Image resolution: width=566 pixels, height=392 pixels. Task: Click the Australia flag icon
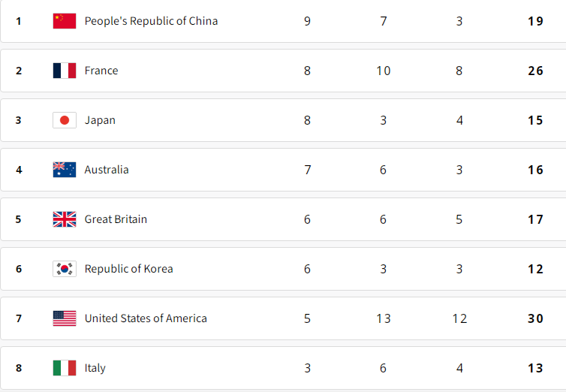65,170
